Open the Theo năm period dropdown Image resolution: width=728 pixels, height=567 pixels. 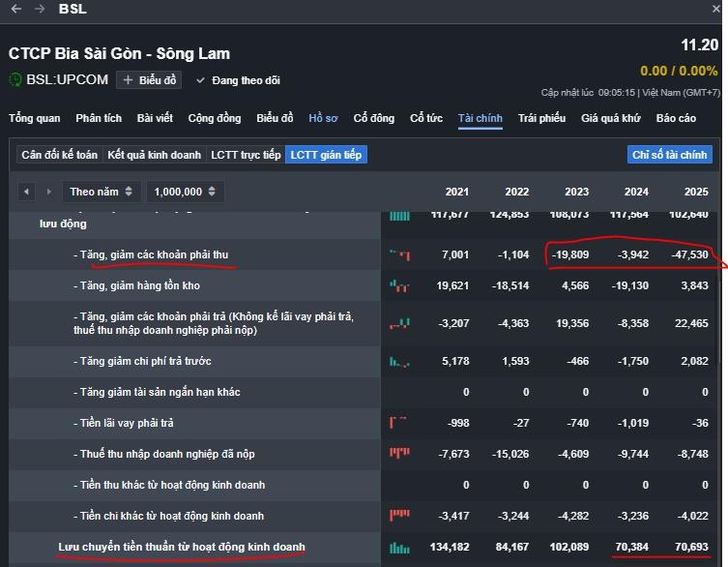point(101,192)
